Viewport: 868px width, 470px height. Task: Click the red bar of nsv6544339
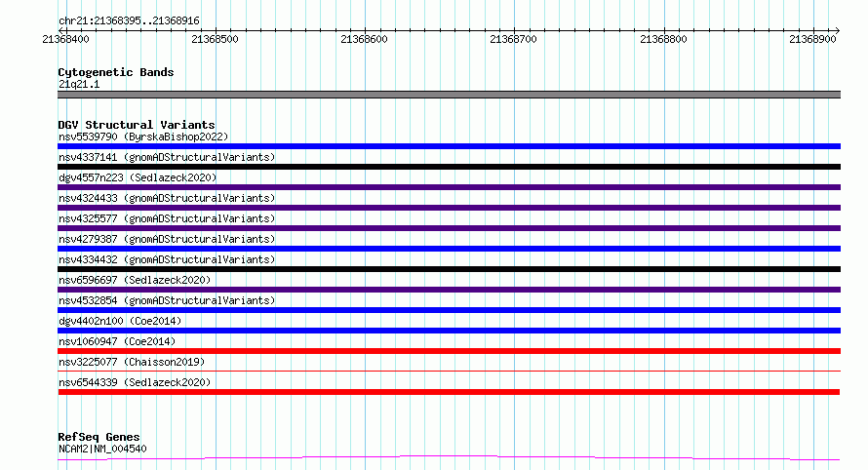(449, 392)
